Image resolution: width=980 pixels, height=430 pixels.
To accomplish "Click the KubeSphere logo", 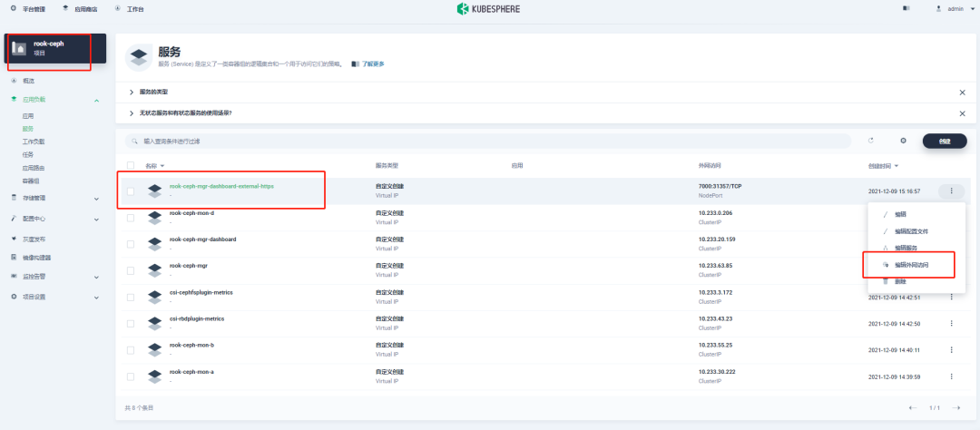I will [488, 9].
